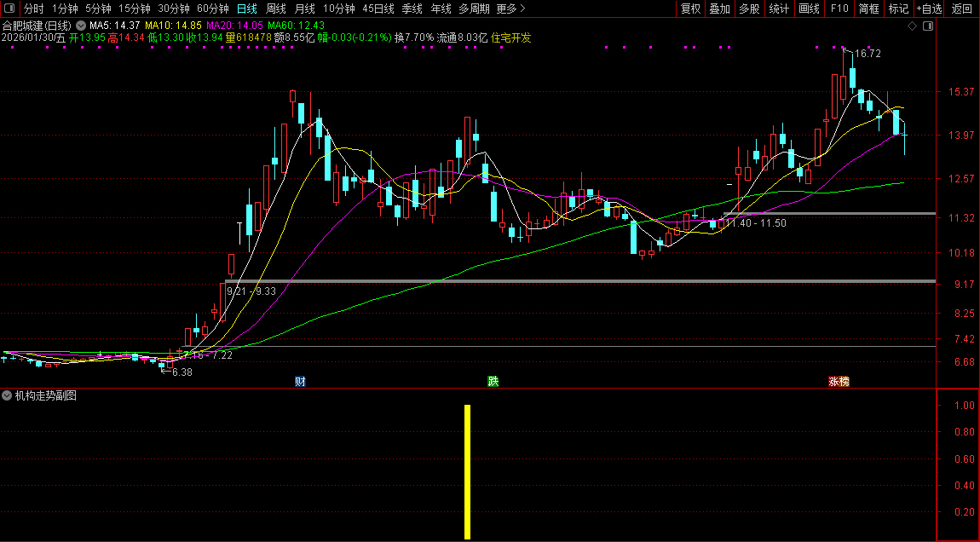The height and width of the screenshot is (542, 980).
Task: Select the 日线 daily chart tab
Action: (247, 9)
